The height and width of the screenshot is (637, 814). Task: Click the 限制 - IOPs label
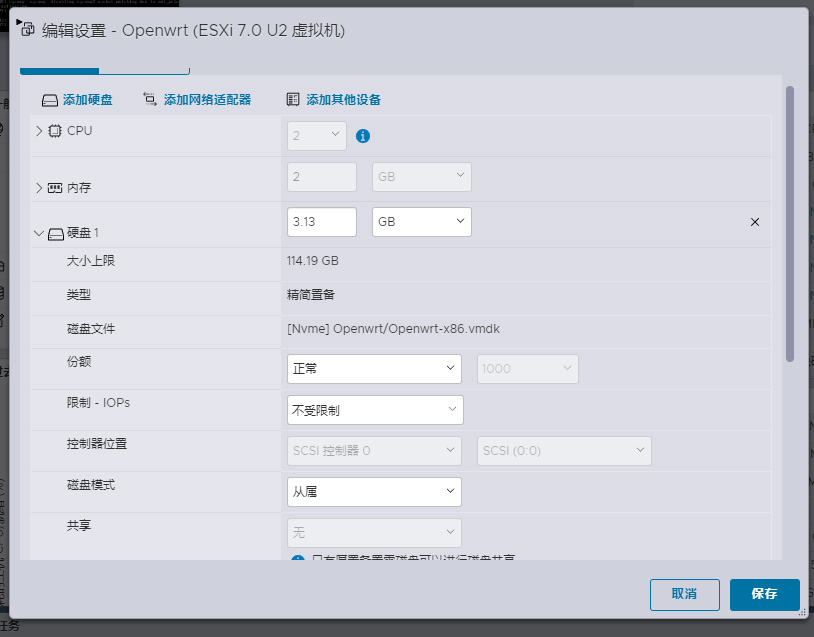[98, 403]
